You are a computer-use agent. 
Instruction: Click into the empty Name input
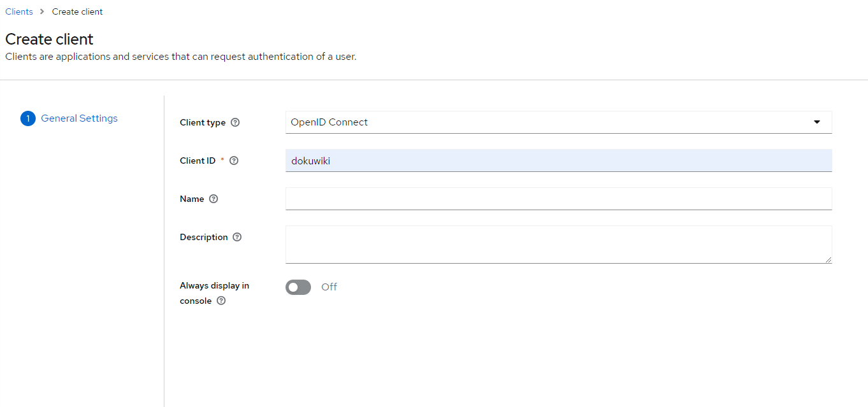(x=558, y=199)
